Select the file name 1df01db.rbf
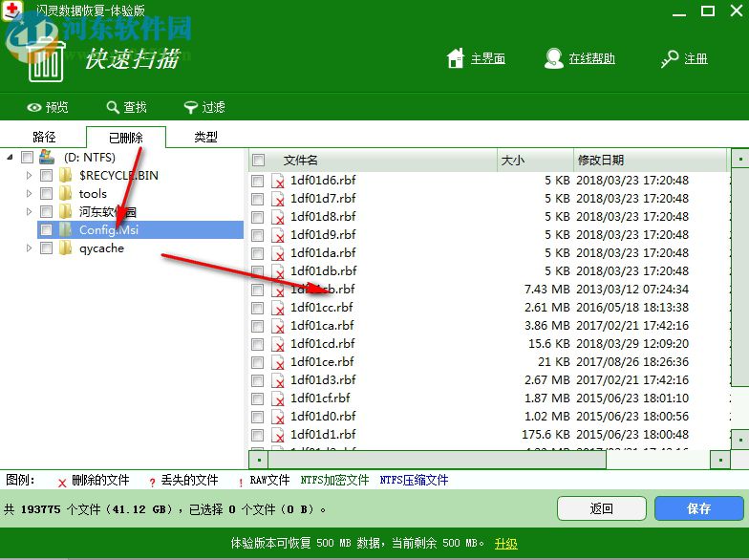Screen dimensions: 749x560 tap(323, 271)
